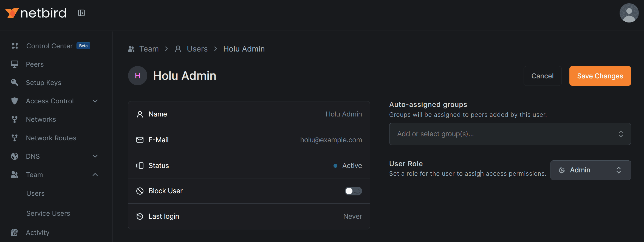Viewport: 644px width, 242px height.
Task: Open the profile avatar menu
Action: pyautogui.click(x=629, y=13)
